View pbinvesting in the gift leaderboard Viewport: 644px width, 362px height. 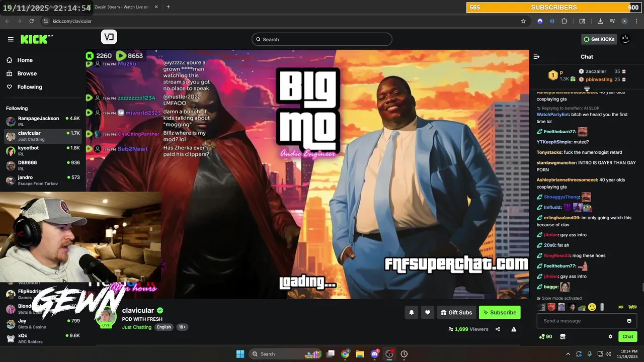point(599,79)
